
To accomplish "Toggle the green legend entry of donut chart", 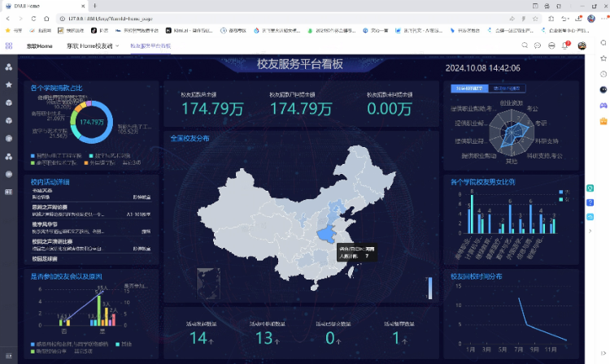I will pyautogui.click(x=54, y=162).
